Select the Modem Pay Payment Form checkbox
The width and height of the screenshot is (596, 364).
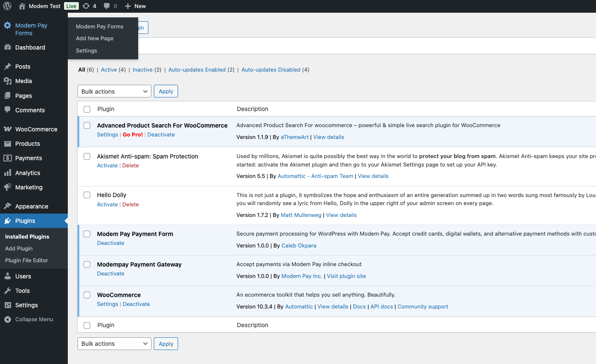pos(87,234)
